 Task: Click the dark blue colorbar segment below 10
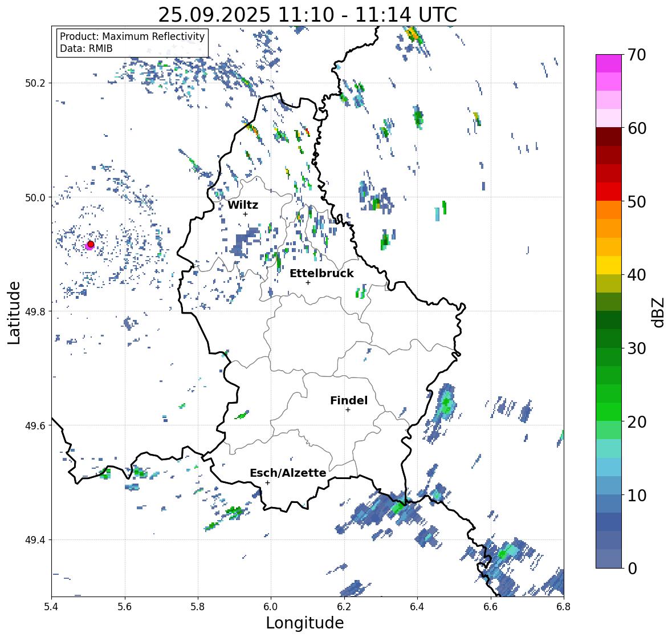pyautogui.click(x=609, y=522)
